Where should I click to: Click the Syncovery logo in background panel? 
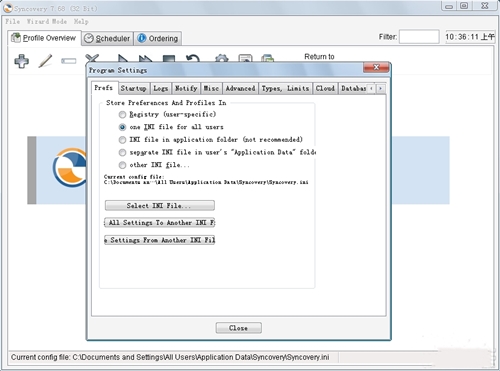70,167
